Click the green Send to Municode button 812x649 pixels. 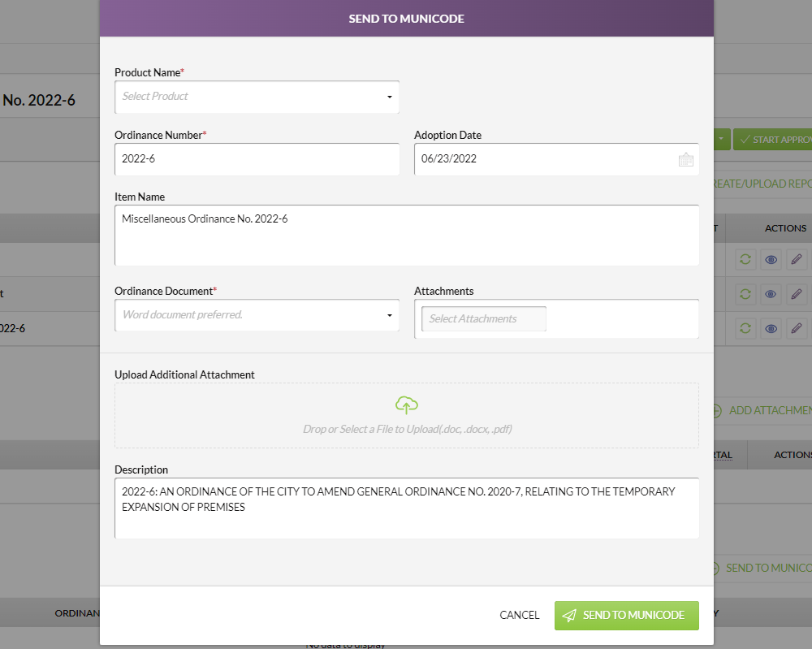627,616
